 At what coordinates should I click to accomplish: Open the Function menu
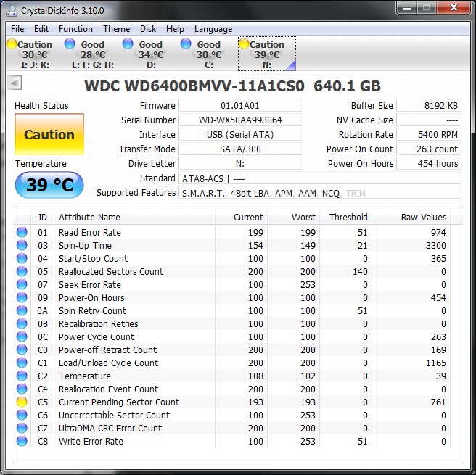coord(75,29)
